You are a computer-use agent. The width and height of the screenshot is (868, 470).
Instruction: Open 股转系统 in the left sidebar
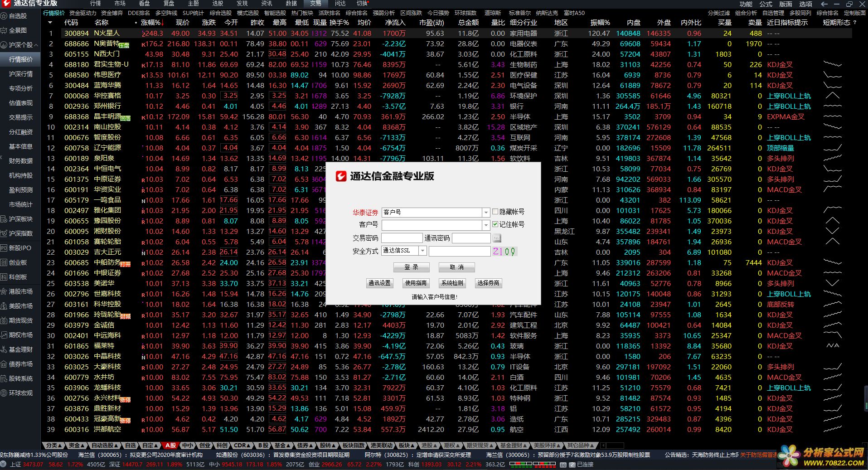point(21,378)
